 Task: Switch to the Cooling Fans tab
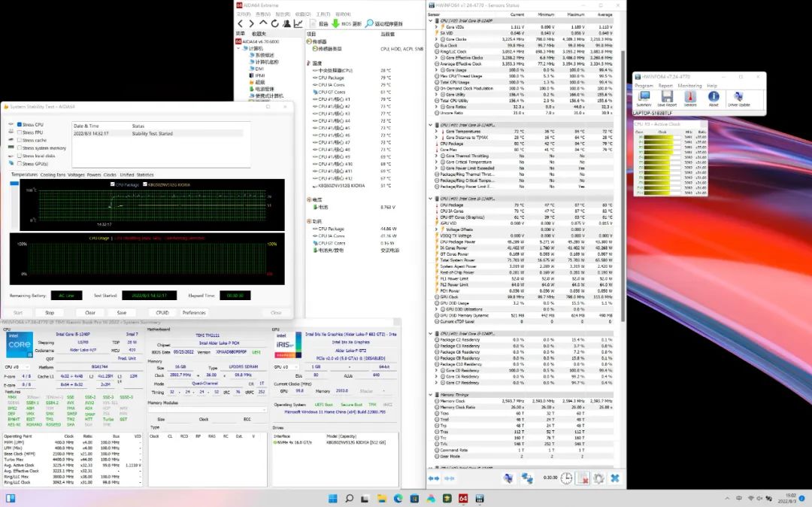[53, 175]
